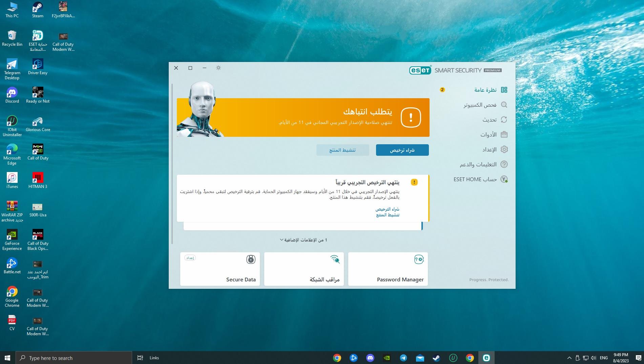
Task: Click the ESET Smart Security Premium logo
Action: pos(455,70)
